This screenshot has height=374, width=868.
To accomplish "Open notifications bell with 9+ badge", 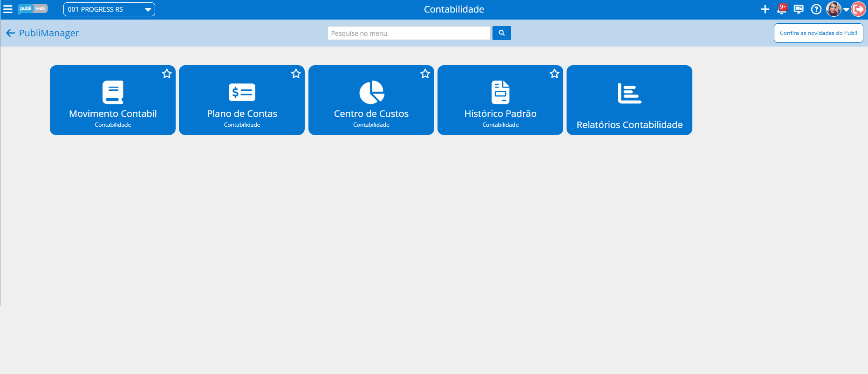I will pos(782,9).
